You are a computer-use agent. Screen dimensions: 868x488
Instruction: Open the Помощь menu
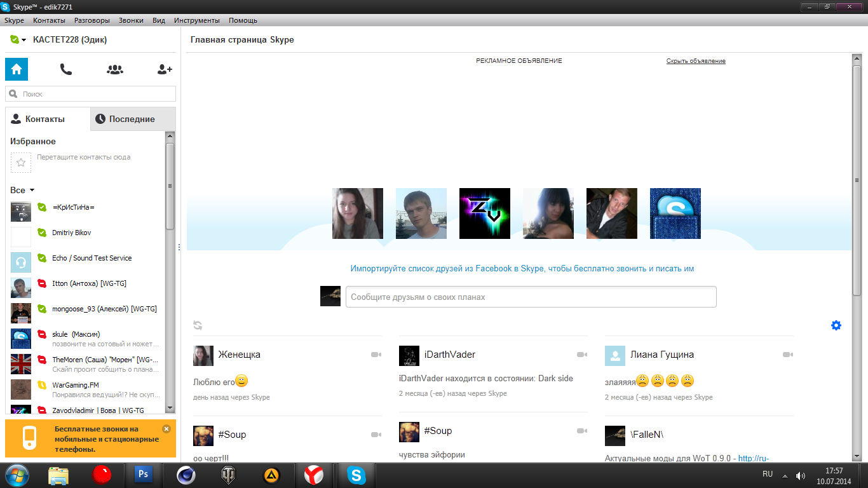(243, 20)
